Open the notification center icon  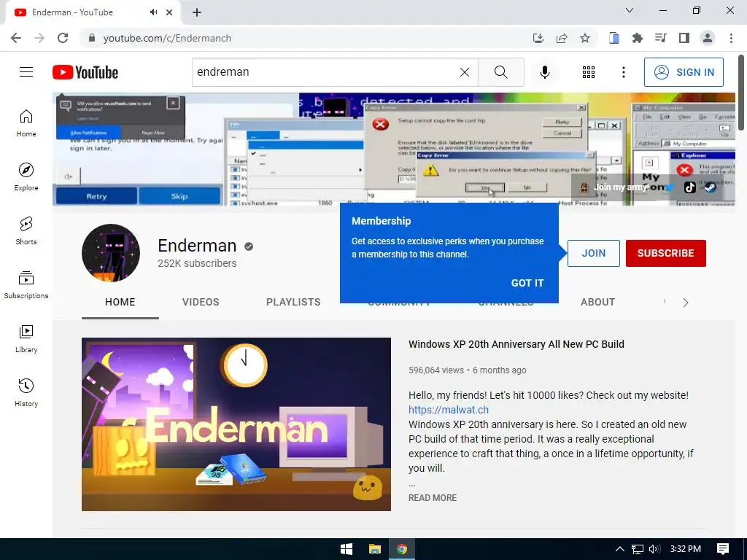723,549
